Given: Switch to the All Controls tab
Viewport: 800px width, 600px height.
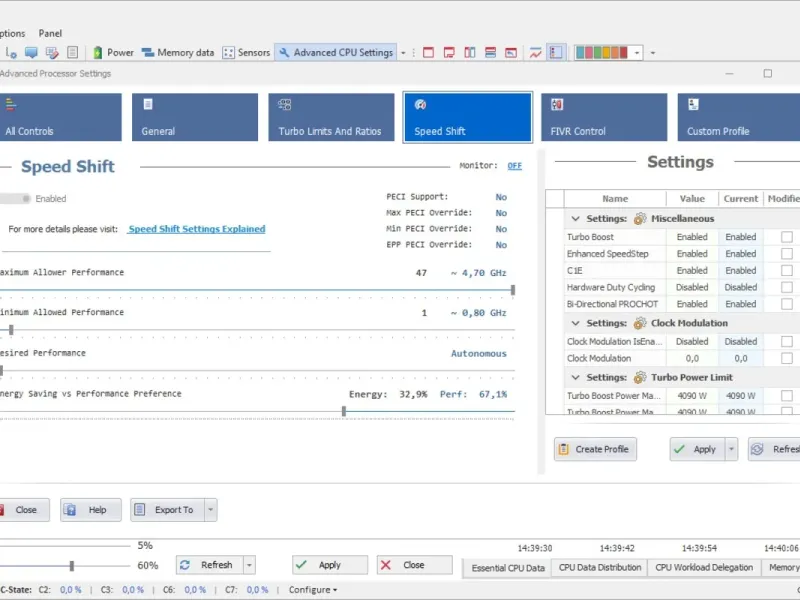Looking at the screenshot, I should coord(61,117).
